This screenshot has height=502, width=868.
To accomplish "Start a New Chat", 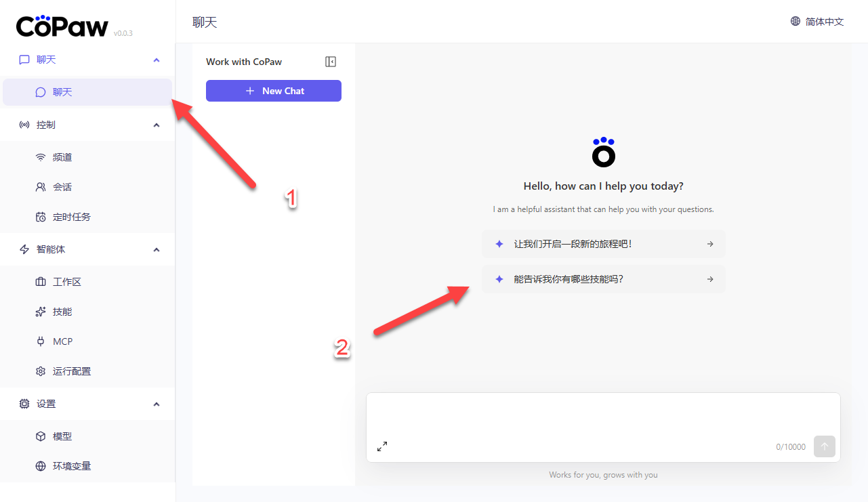I will pos(274,91).
